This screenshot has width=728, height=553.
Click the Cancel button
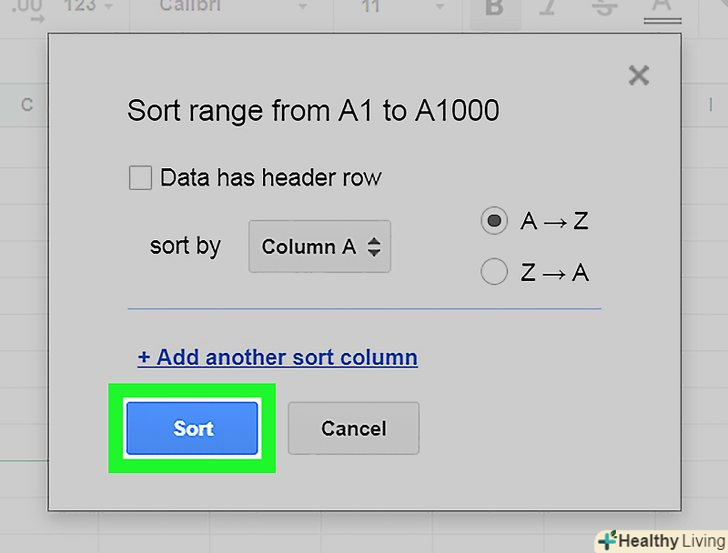point(353,429)
